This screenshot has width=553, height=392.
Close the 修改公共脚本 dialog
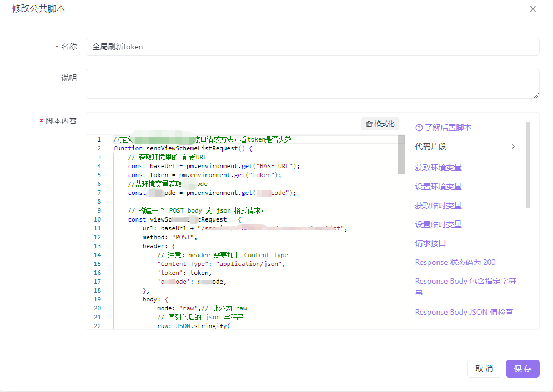tap(532, 9)
